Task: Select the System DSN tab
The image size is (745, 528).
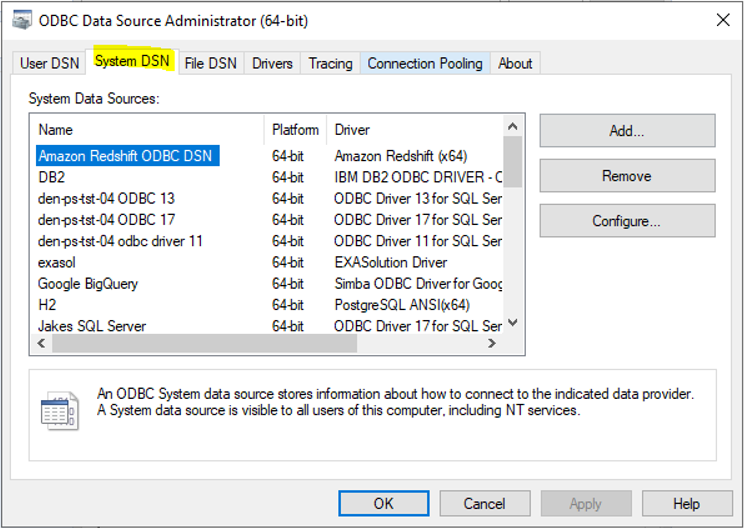Action: coord(132,61)
